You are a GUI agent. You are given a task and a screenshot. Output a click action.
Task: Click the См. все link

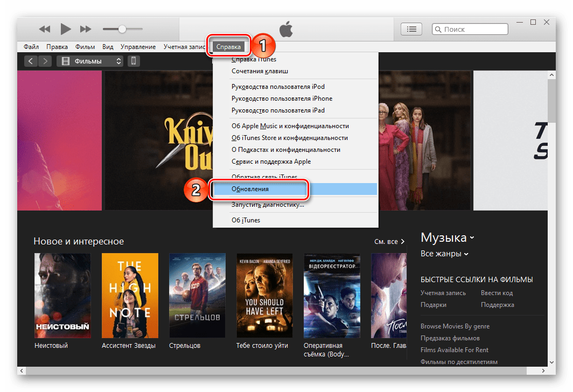389,242
